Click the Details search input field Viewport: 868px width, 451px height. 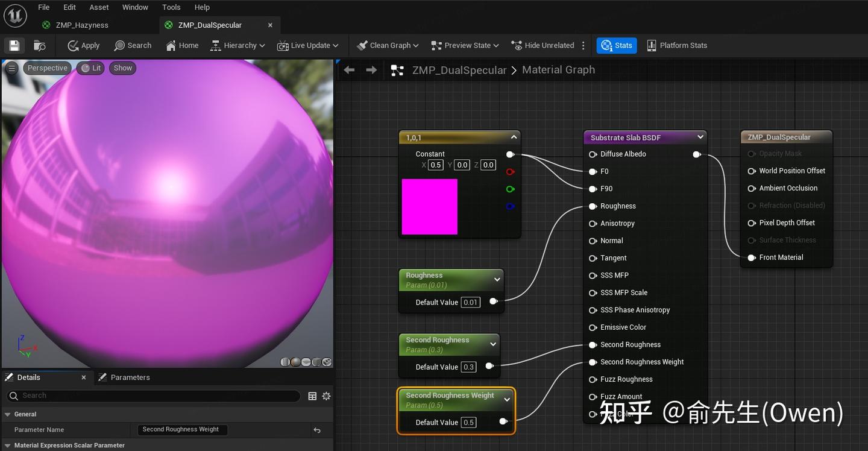pos(157,396)
